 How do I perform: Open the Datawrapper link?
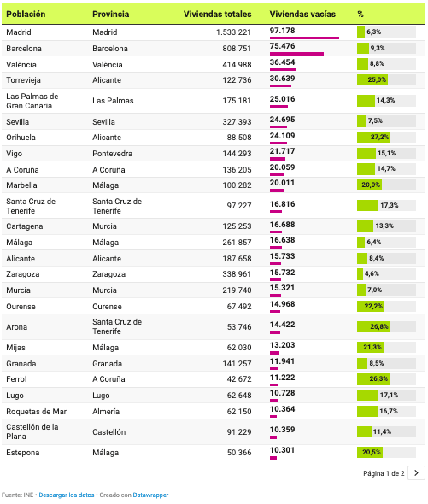150,495
